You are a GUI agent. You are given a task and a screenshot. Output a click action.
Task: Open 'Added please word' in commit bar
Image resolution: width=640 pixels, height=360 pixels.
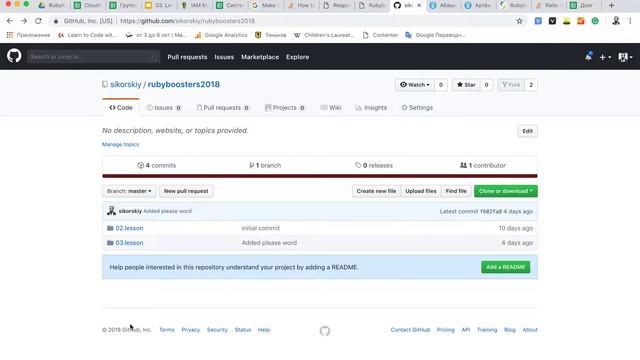(167, 211)
